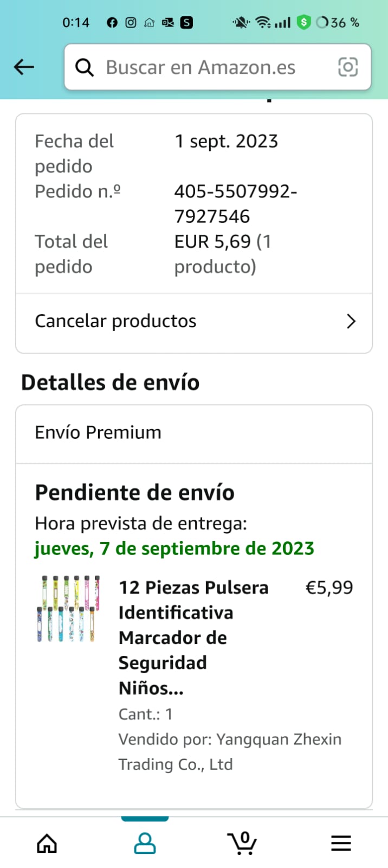Select the Cancelar productos label
The height and width of the screenshot is (868, 388).
coord(115,321)
